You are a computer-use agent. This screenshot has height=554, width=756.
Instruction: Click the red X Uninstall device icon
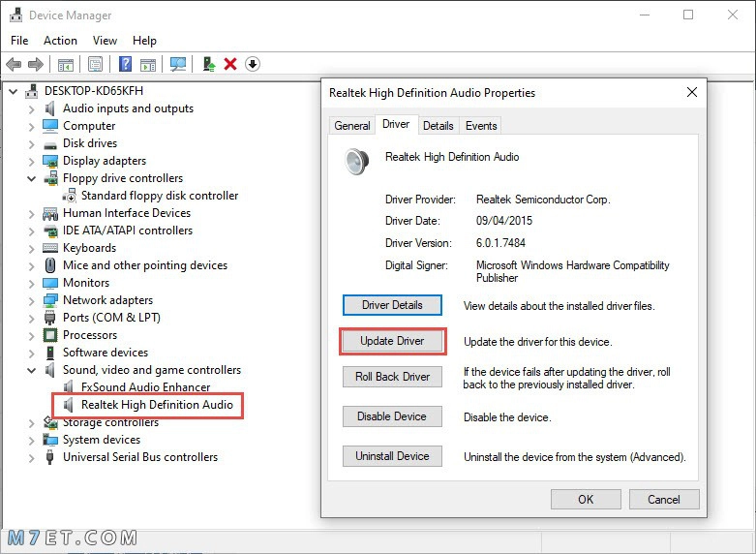230,64
